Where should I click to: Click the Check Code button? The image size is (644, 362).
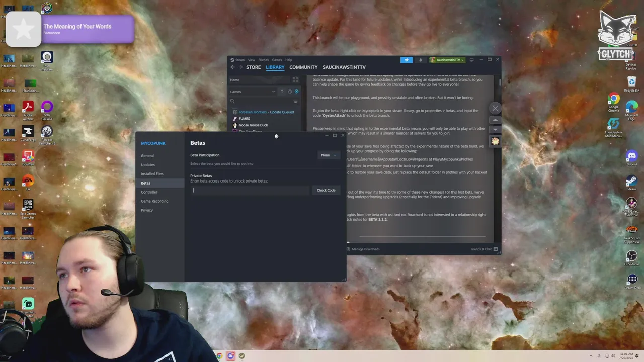(x=326, y=190)
